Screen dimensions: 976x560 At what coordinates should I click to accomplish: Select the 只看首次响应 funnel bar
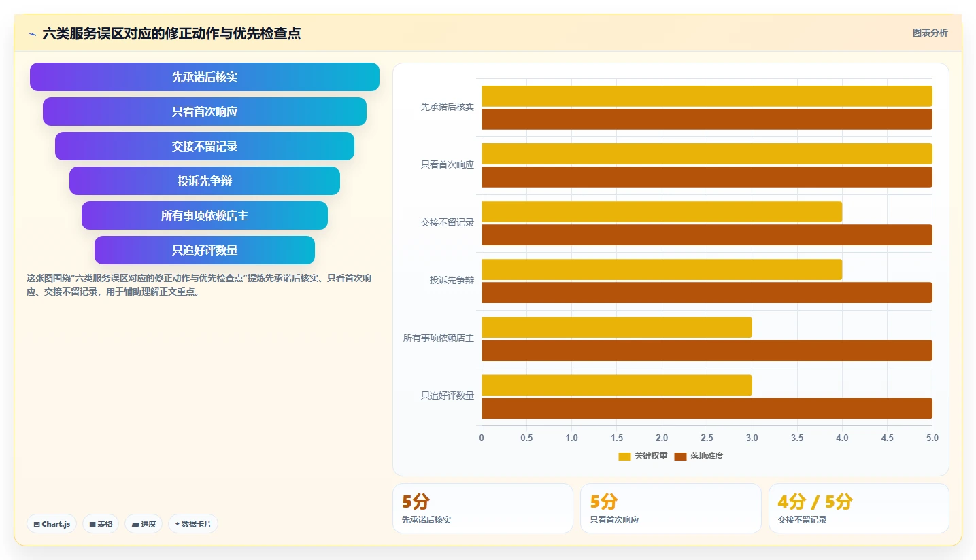205,111
